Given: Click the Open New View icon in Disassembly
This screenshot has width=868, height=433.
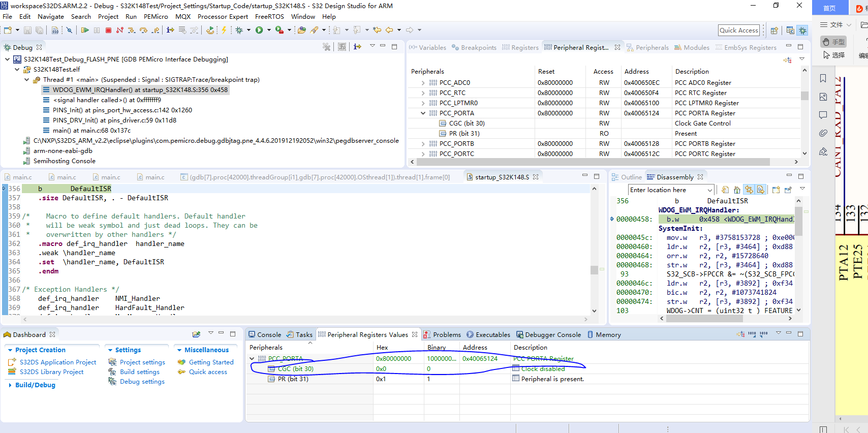Looking at the screenshot, I should [776, 190].
